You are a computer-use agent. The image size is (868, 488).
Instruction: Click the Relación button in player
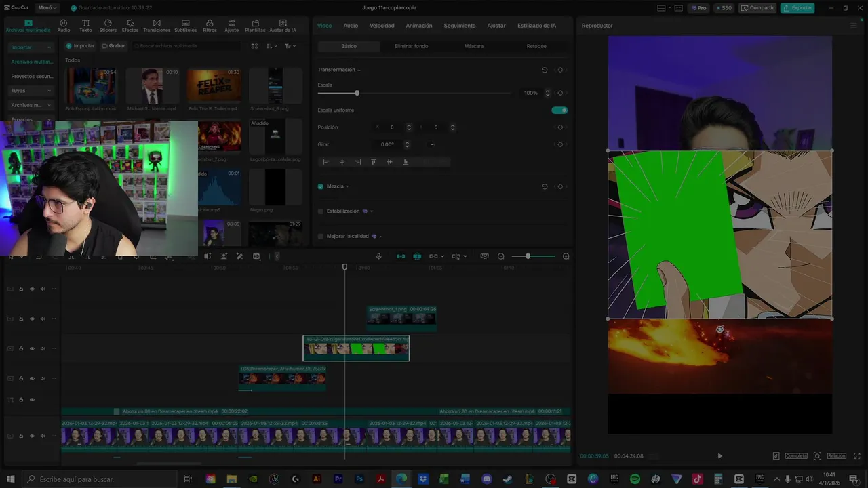coord(836,456)
